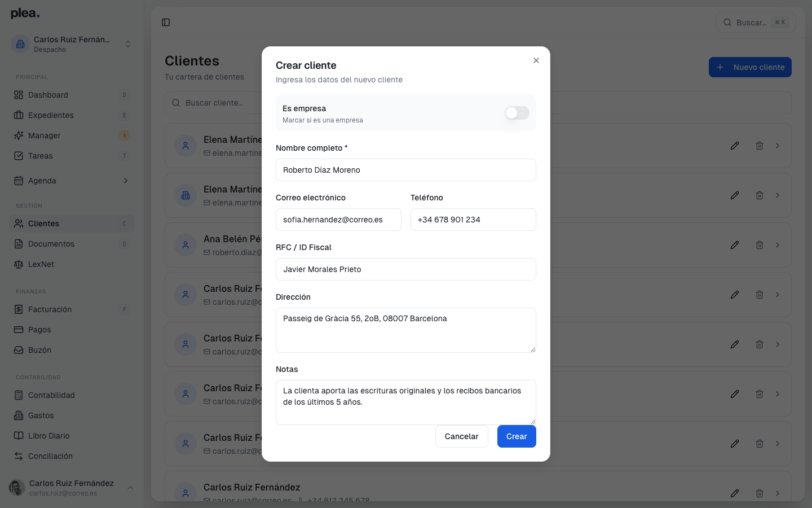
Task: Toggle the 'Es empresa' switch
Action: [517, 113]
